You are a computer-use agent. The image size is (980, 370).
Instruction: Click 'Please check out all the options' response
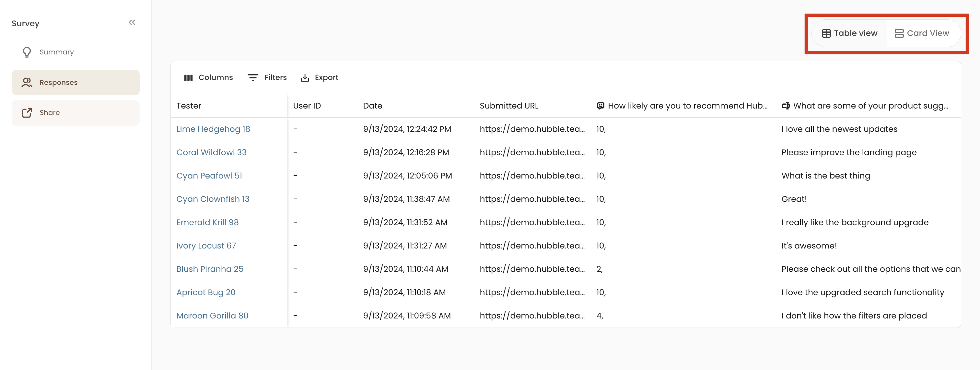click(871, 269)
